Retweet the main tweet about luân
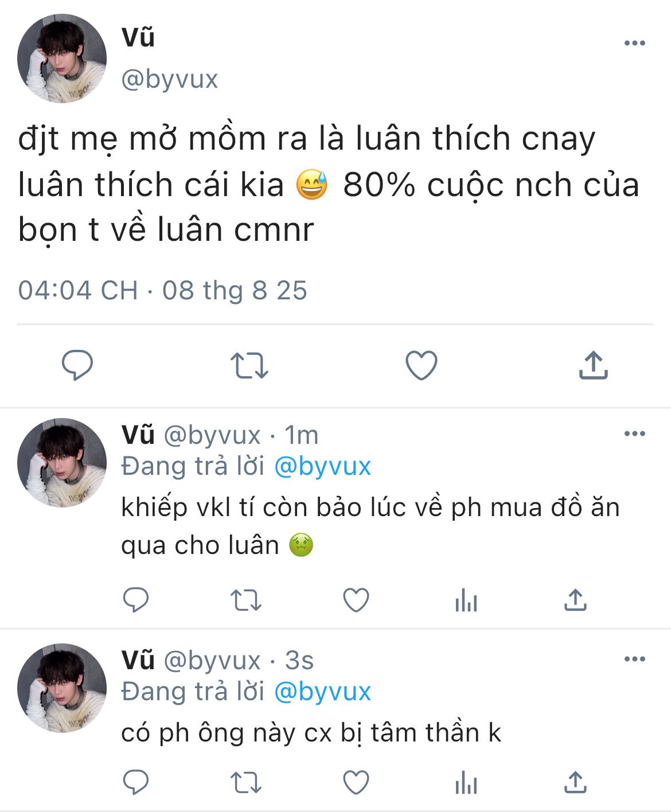The width and height of the screenshot is (671, 812). (249, 365)
